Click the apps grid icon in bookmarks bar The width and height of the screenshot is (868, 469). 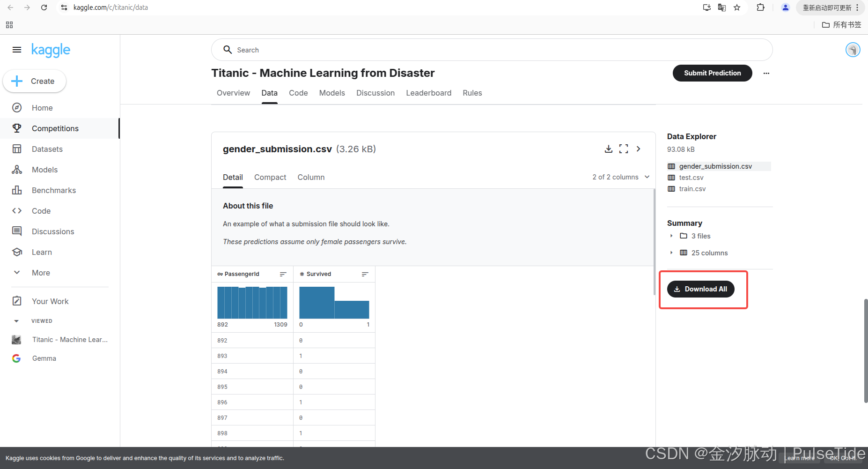[9, 25]
